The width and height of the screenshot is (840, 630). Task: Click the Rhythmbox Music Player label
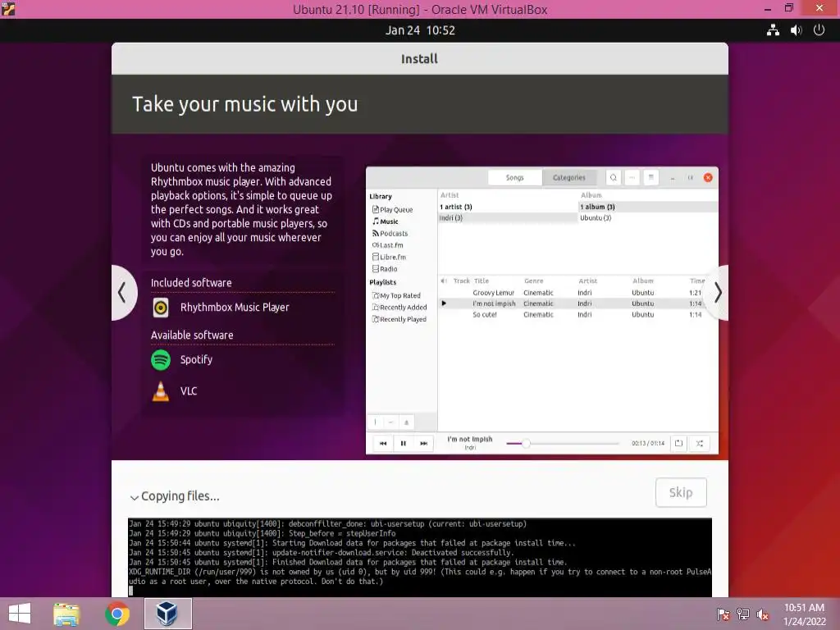point(235,308)
